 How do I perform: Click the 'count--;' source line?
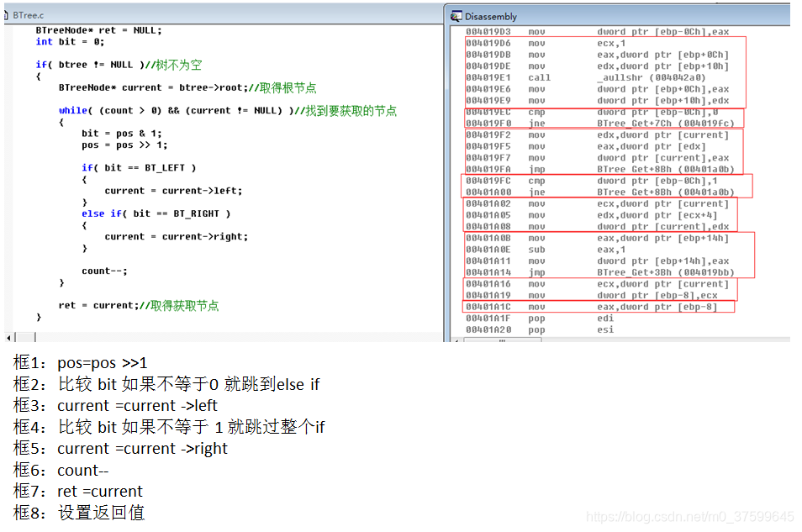104,271
